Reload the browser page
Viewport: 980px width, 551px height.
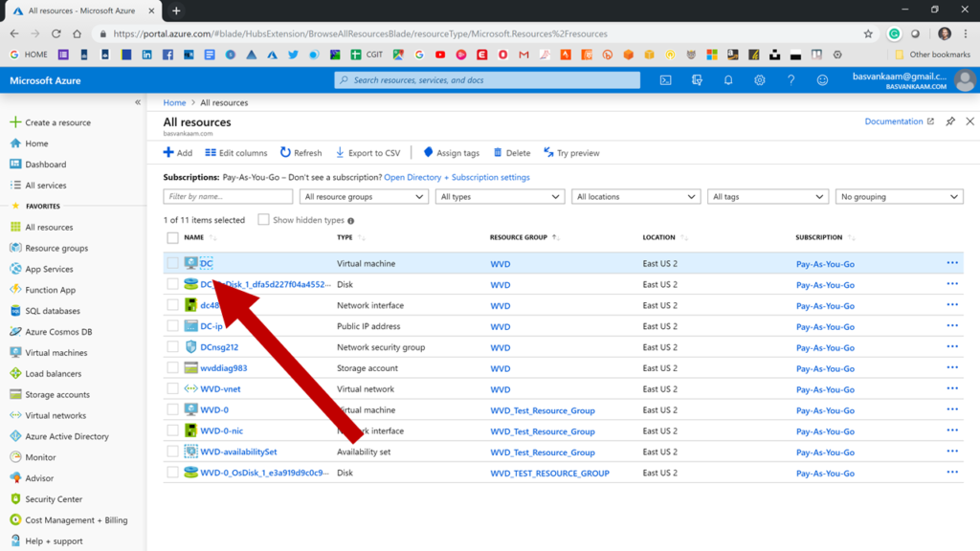56,33
